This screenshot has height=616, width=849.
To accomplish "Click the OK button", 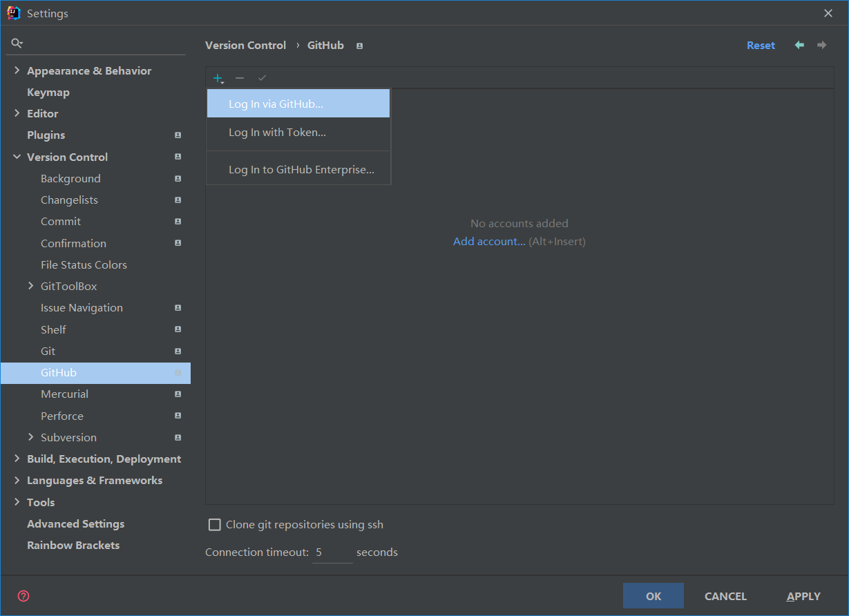I will 654,596.
